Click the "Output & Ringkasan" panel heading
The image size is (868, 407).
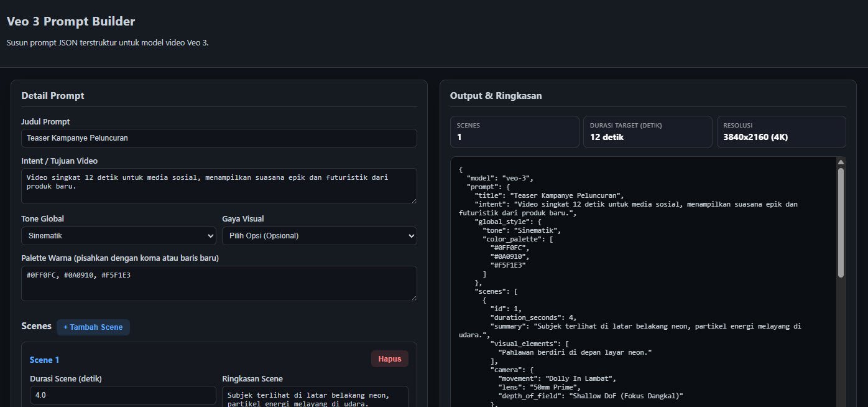coord(496,96)
